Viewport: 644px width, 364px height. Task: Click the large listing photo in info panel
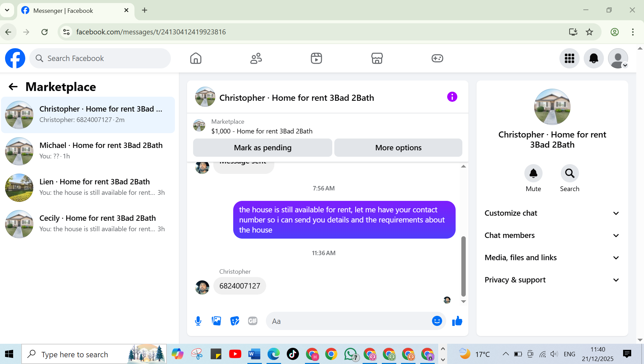click(x=552, y=107)
